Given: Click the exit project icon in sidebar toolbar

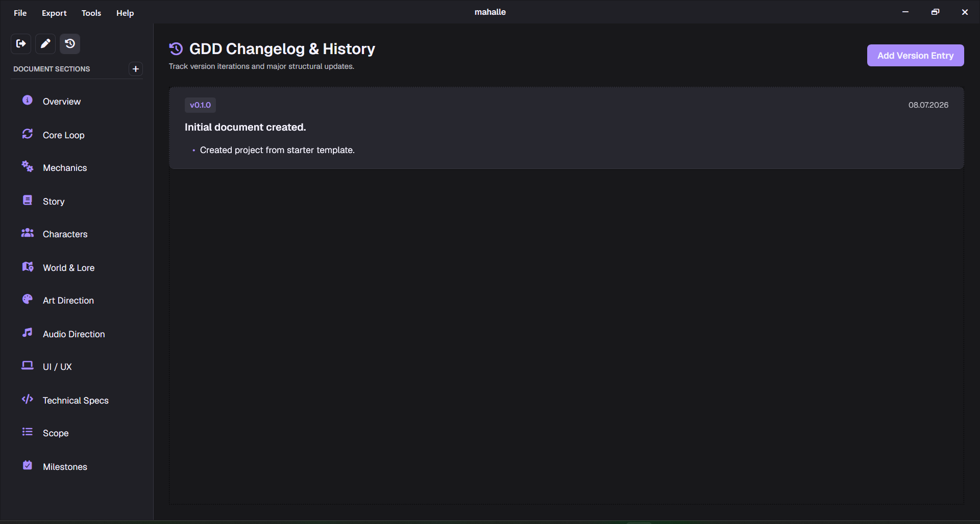Looking at the screenshot, I should (x=21, y=44).
